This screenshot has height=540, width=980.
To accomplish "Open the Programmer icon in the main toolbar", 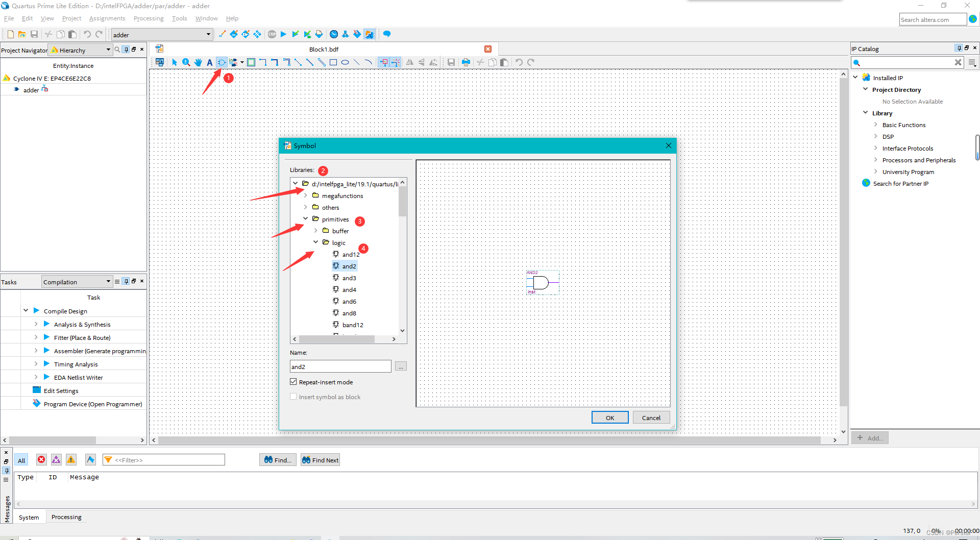I will tap(357, 34).
